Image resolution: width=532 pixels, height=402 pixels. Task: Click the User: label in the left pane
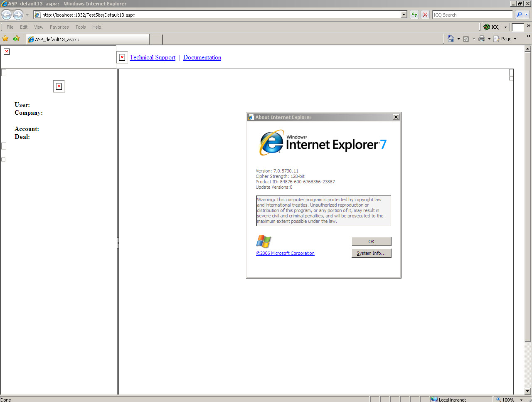point(22,105)
